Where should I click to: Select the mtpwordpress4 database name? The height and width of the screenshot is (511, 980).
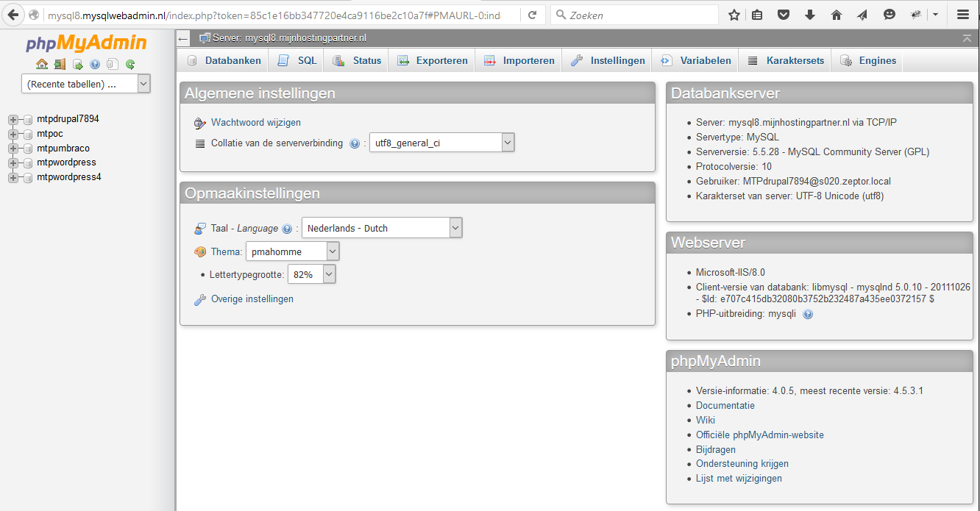pos(69,177)
